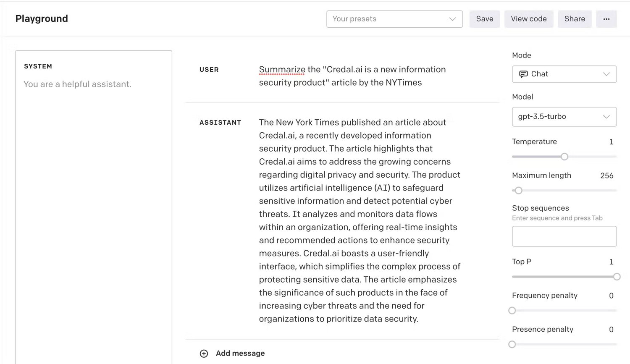Click the Presence penalty slider handle
The width and height of the screenshot is (630, 364).
pos(512,345)
